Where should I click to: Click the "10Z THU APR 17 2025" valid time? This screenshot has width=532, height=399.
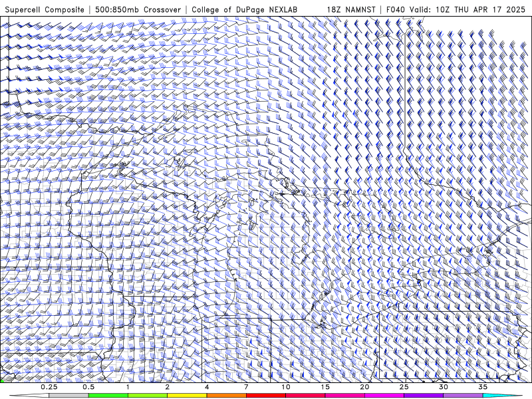[x=481, y=9]
